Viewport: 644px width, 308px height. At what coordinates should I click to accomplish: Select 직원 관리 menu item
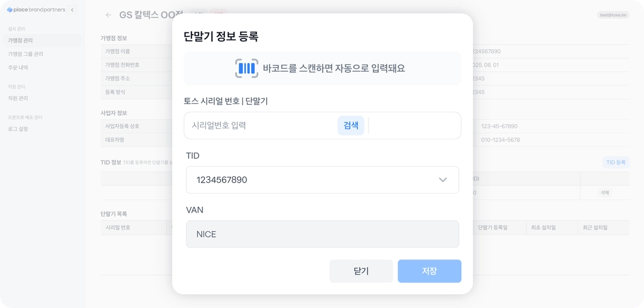(18, 98)
